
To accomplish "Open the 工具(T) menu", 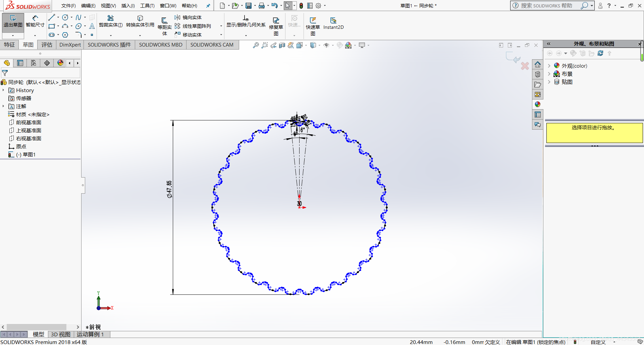I will 147,6.
